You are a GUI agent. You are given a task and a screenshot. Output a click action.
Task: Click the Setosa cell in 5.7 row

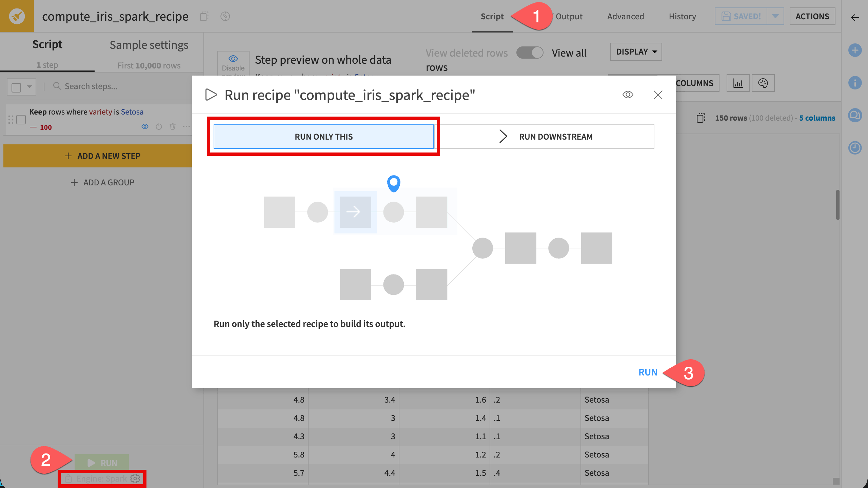(x=614, y=473)
